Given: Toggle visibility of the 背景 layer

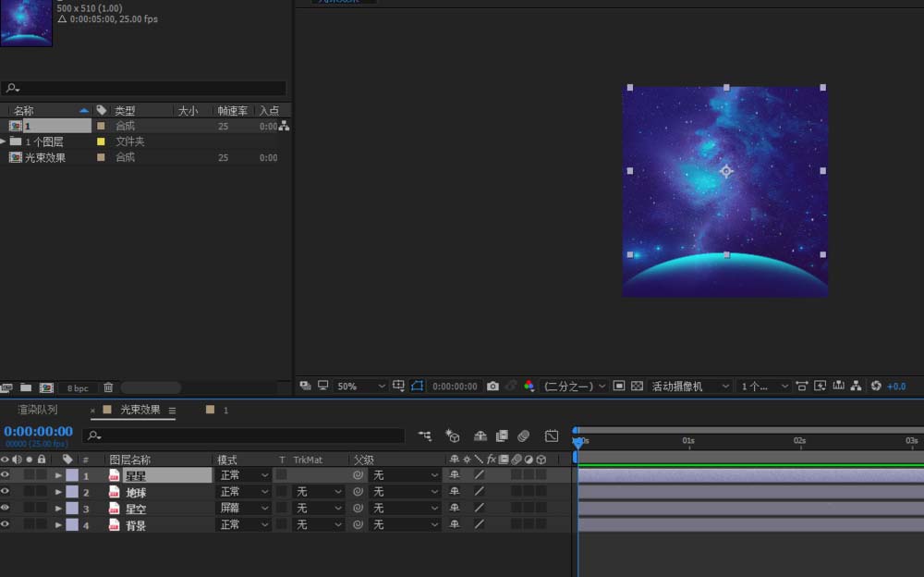Looking at the screenshot, I should [5, 524].
